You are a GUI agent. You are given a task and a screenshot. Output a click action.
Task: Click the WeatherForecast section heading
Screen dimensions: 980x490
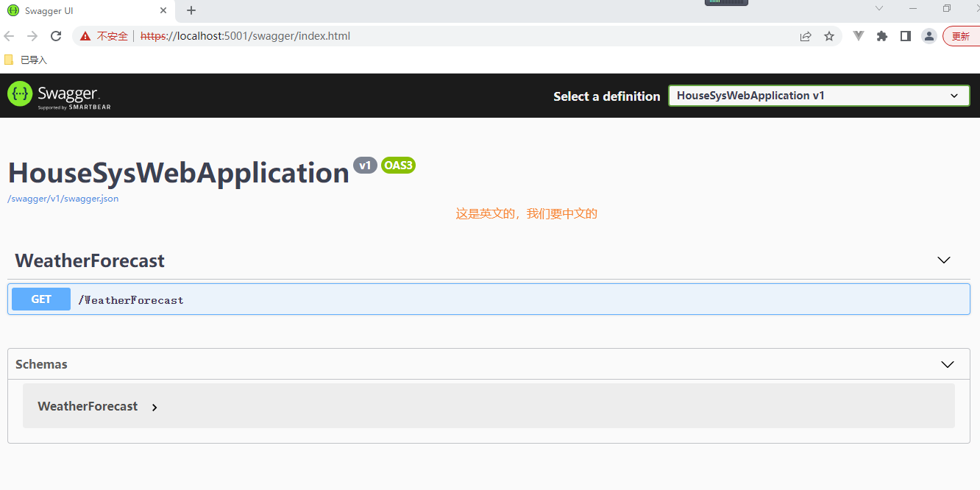pyautogui.click(x=90, y=260)
